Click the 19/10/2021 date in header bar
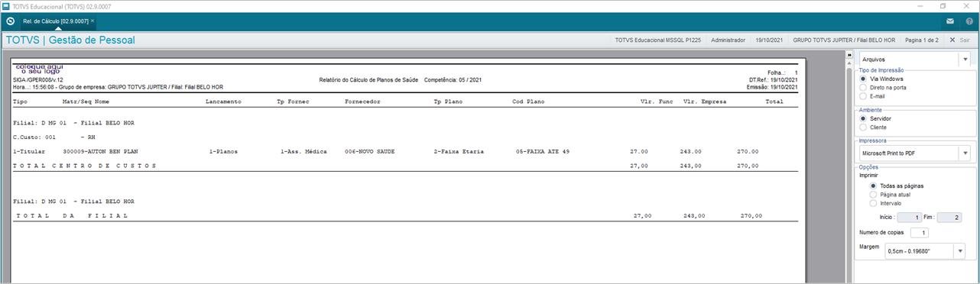 pyautogui.click(x=769, y=40)
